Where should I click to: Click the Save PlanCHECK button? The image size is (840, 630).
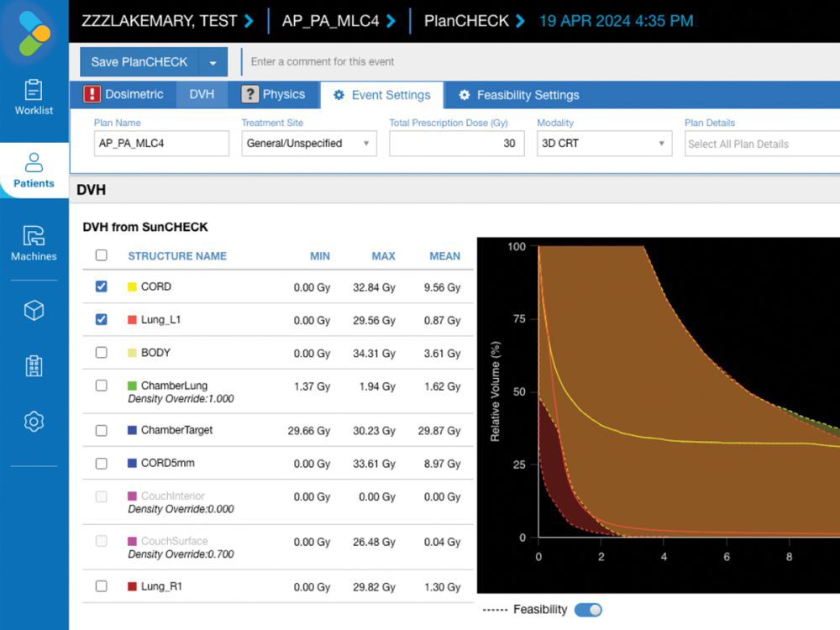click(x=139, y=62)
